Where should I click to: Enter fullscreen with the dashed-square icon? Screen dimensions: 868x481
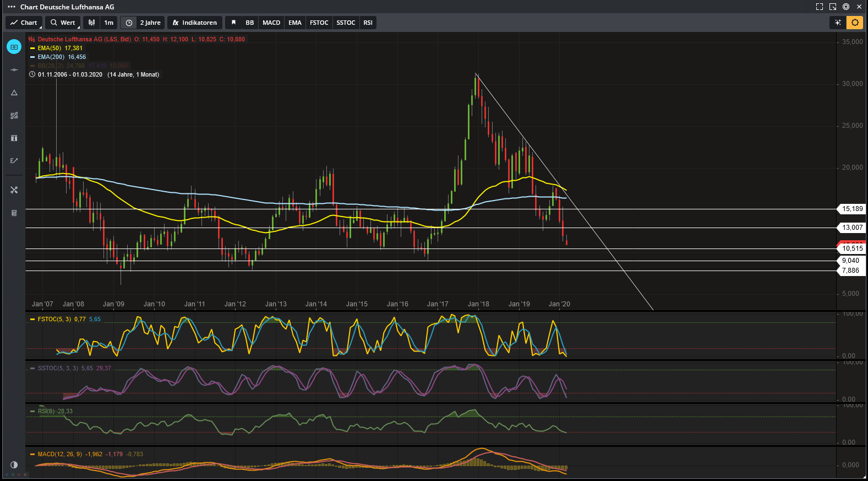pyautogui.click(x=820, y=7)
